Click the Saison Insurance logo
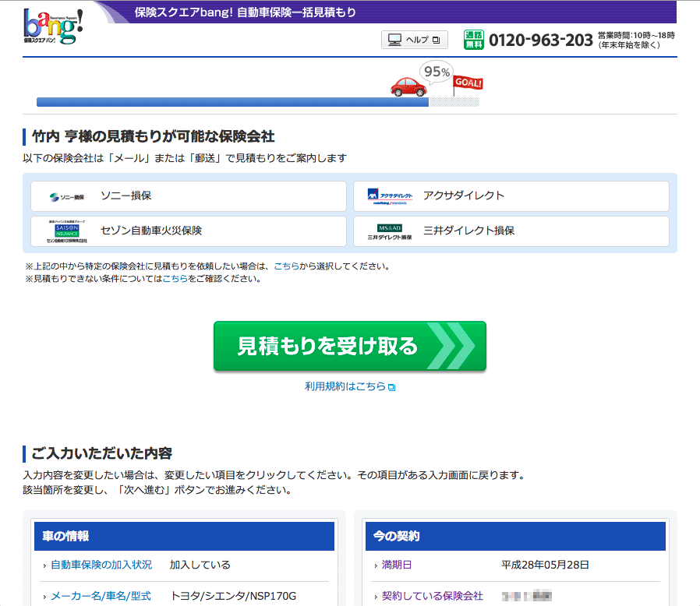 point(67,231)
